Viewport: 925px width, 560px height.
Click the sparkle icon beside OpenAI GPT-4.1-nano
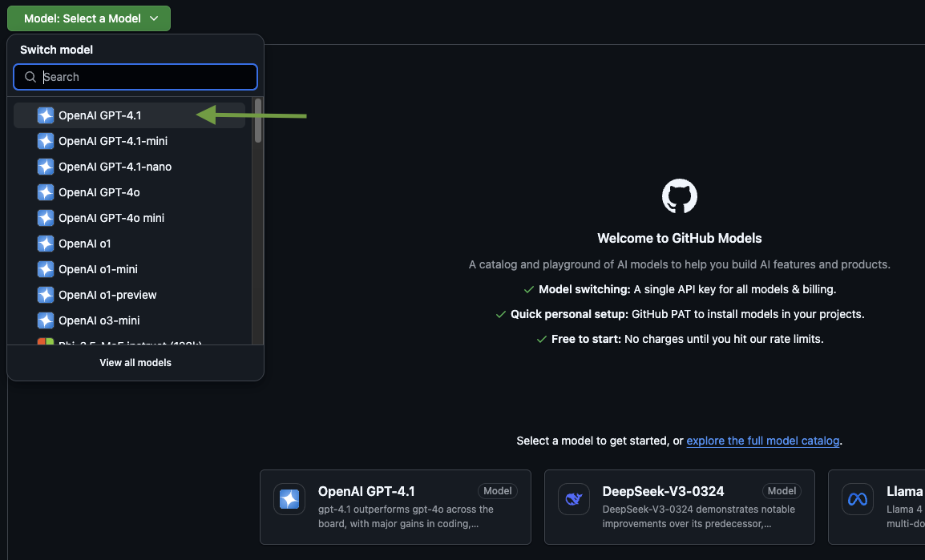46,167
